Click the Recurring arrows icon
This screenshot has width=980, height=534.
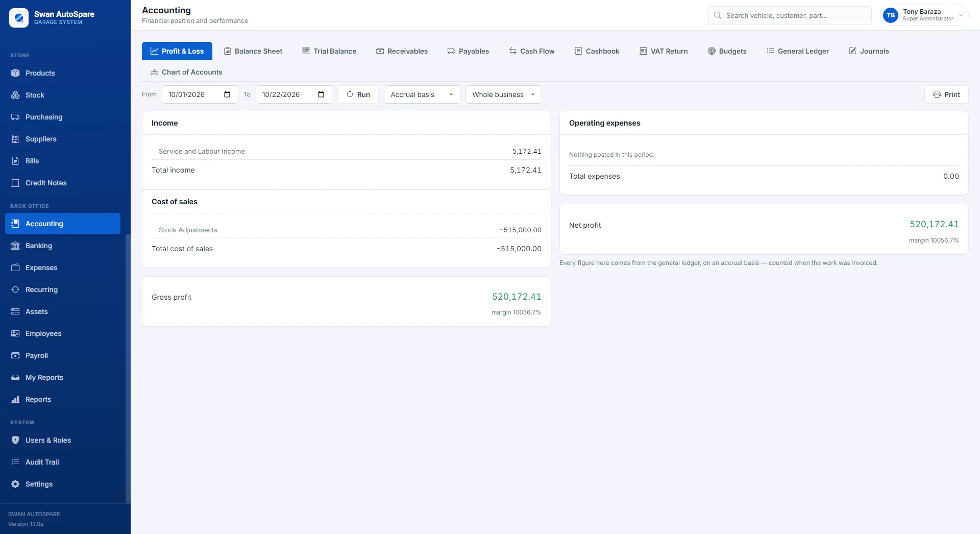click(15, 289)
